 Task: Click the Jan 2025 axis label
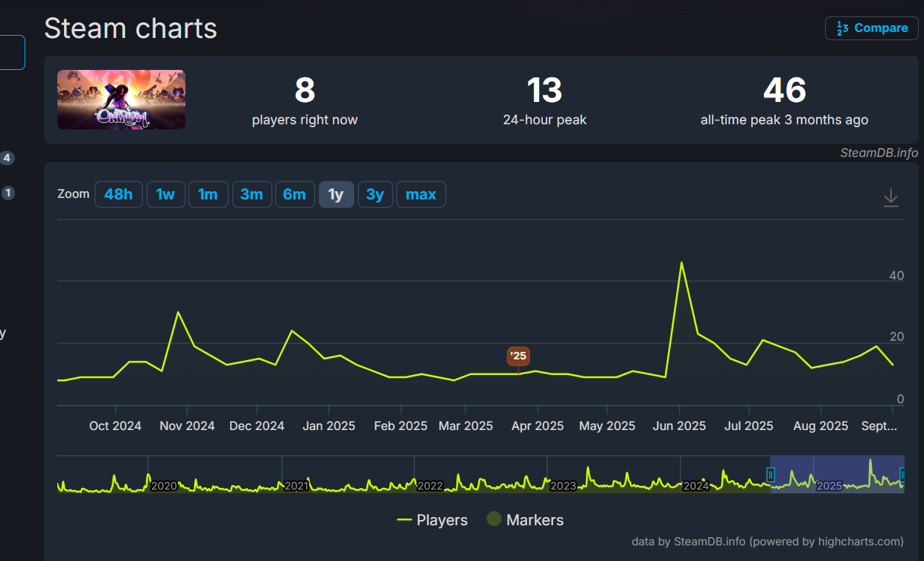329,426
